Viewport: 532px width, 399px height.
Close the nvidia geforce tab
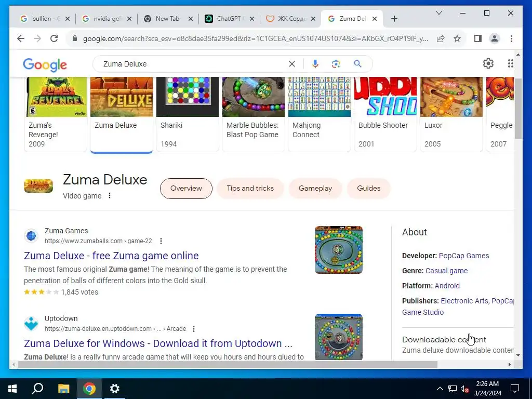(x=129, y=19)
